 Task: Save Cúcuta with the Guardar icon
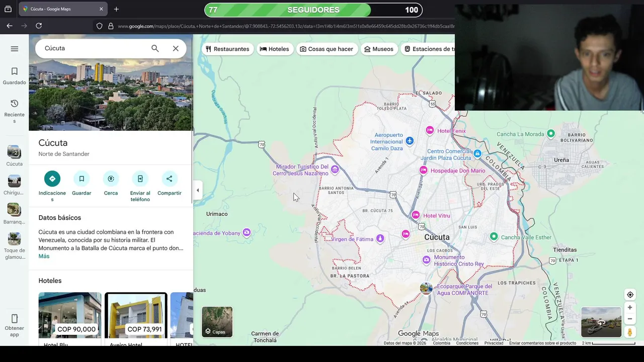click(82, 178)
